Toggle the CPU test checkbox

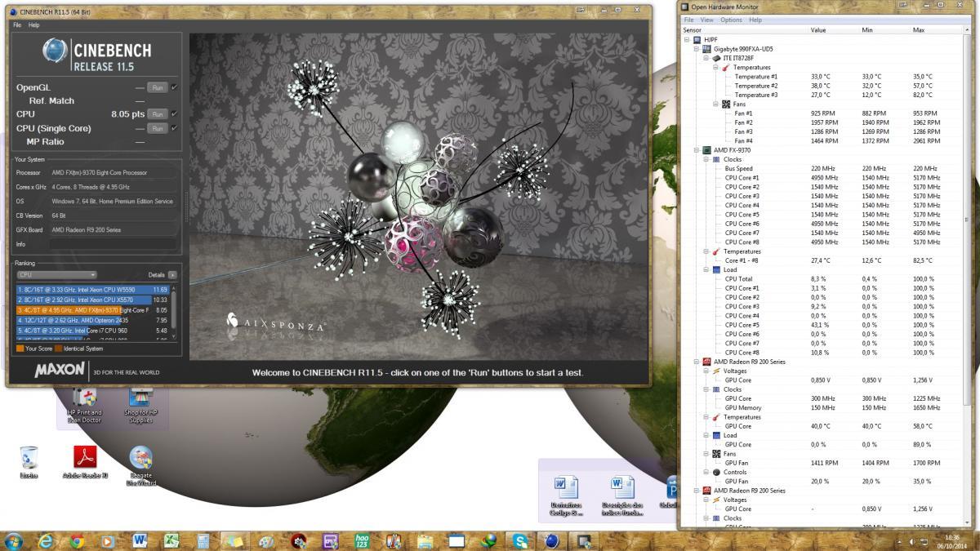point(174,114)
